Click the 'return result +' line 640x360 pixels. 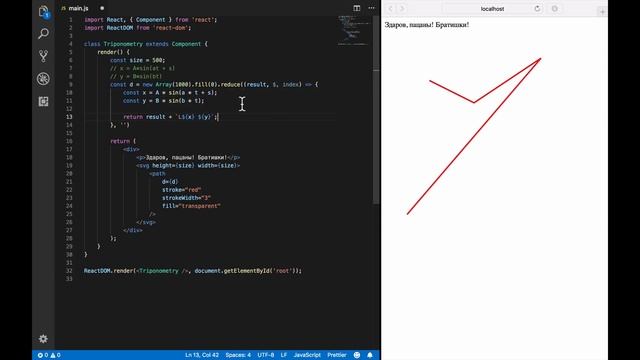point(170,117)
